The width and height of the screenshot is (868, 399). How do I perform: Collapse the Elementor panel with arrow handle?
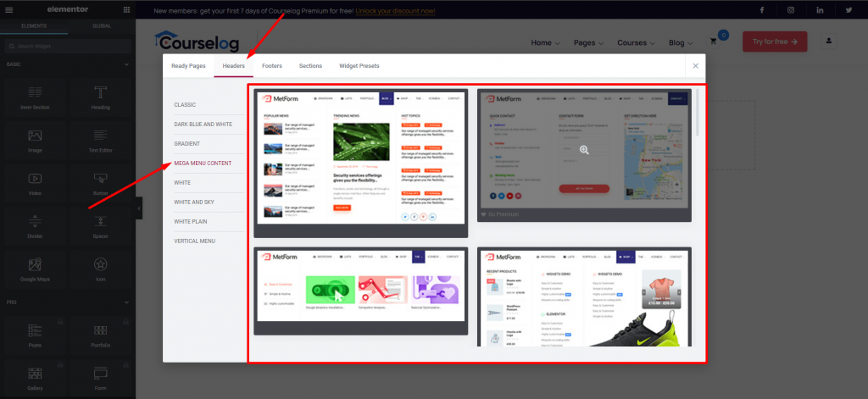[x=139, y=208]
